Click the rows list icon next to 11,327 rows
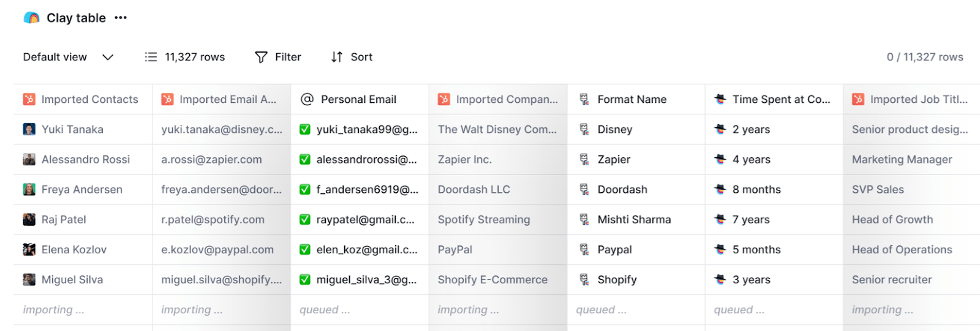The height and width of the screenshot is (331, 980). [151, 57]
